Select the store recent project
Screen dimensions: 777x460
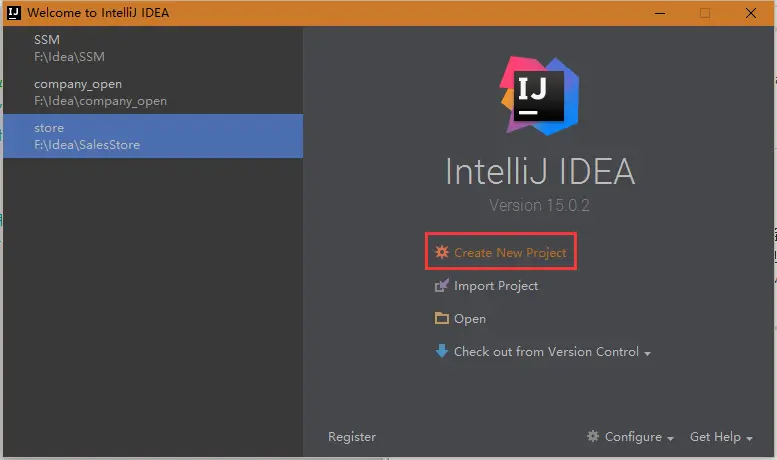[x=153, y=136]
